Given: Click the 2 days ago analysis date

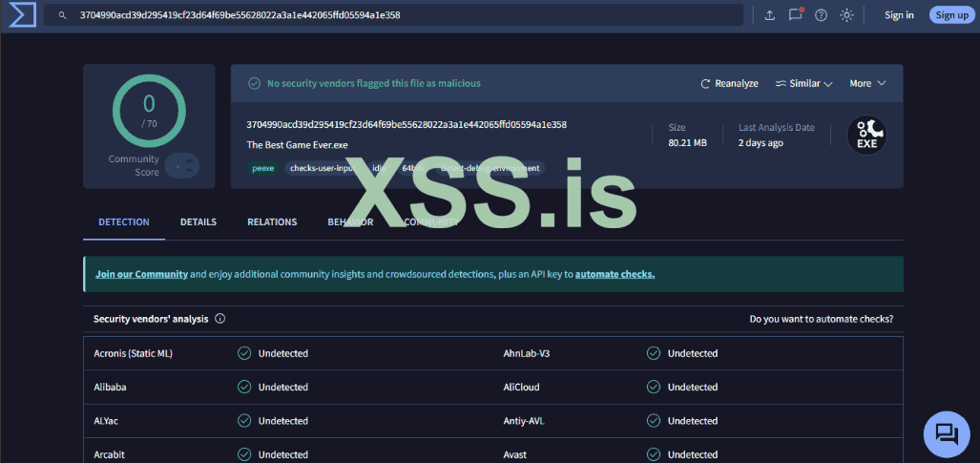Looking at the screenshot, I should pyautogui.click(x=761, y=142).
